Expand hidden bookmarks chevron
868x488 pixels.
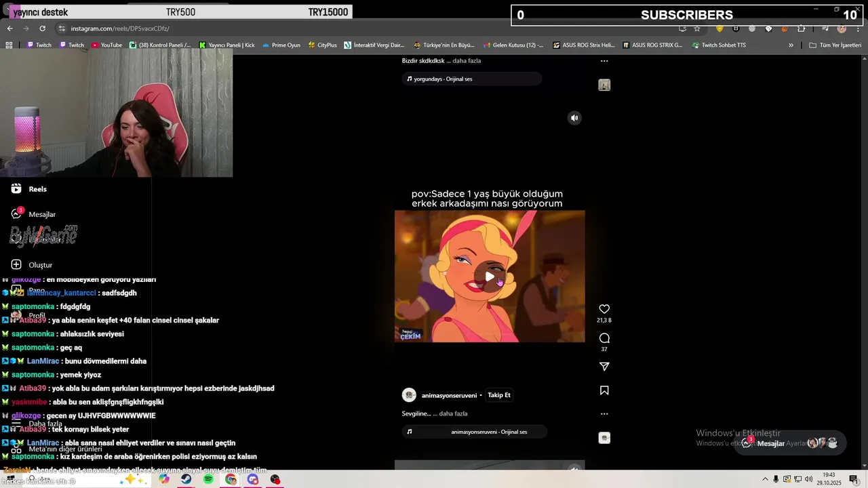(791, 45)
